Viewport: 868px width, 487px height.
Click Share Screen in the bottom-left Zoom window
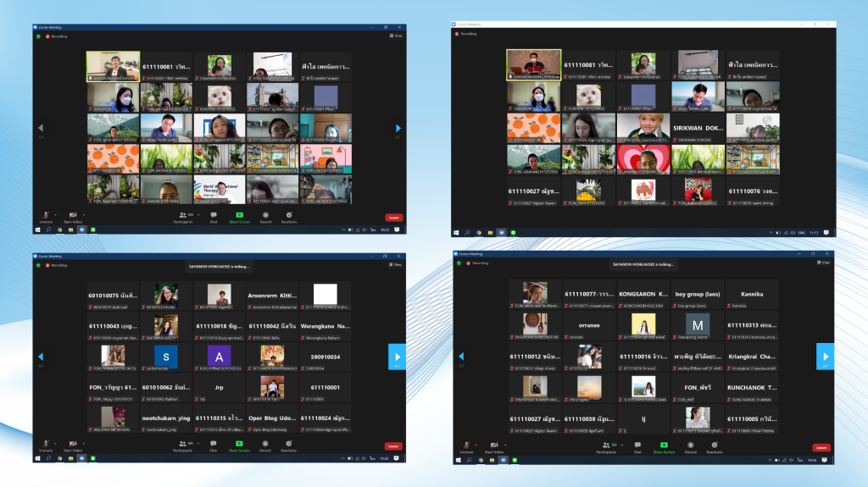coord(240,446)
